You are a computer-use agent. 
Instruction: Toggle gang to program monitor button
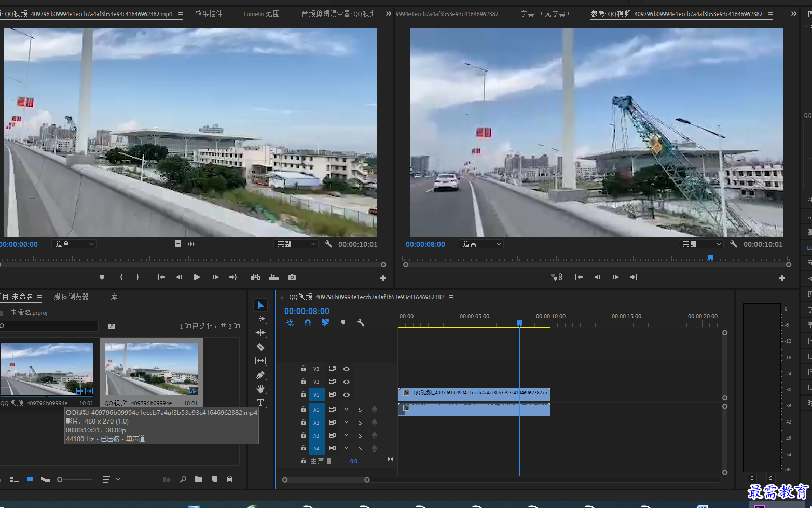(557, 277)
